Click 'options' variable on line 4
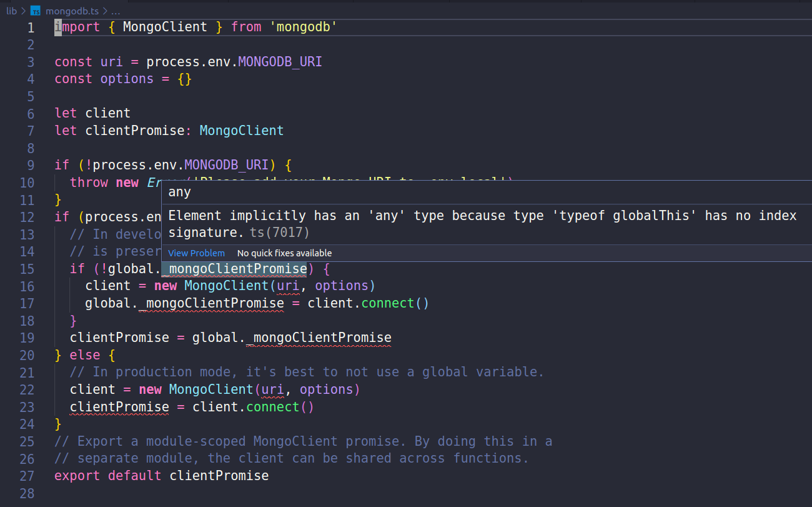 click(x=127, y=79)
